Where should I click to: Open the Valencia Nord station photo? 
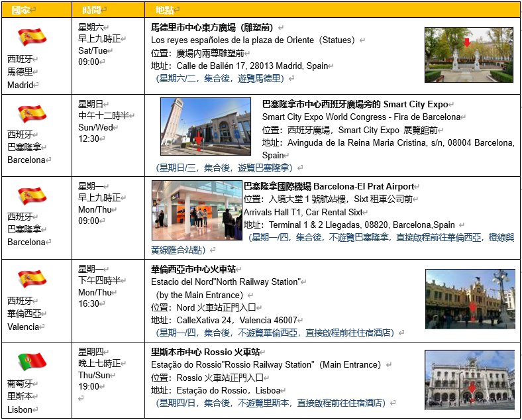[x=470, y=299]
